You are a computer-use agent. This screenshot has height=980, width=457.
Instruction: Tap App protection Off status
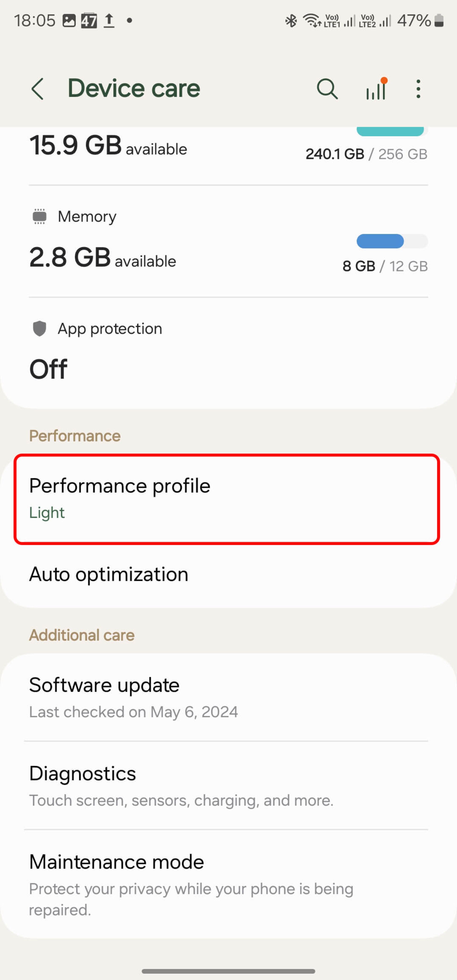(x=48, y=369)
